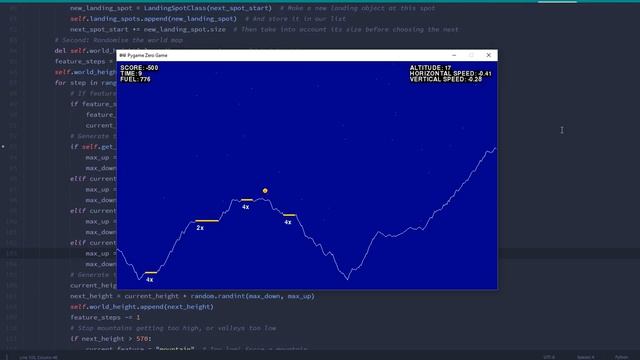Screen dimensions: 640x360
Task: Click the lowest 4x landing pad in valley
Action: pyautogui.click(x=151, y=273)
